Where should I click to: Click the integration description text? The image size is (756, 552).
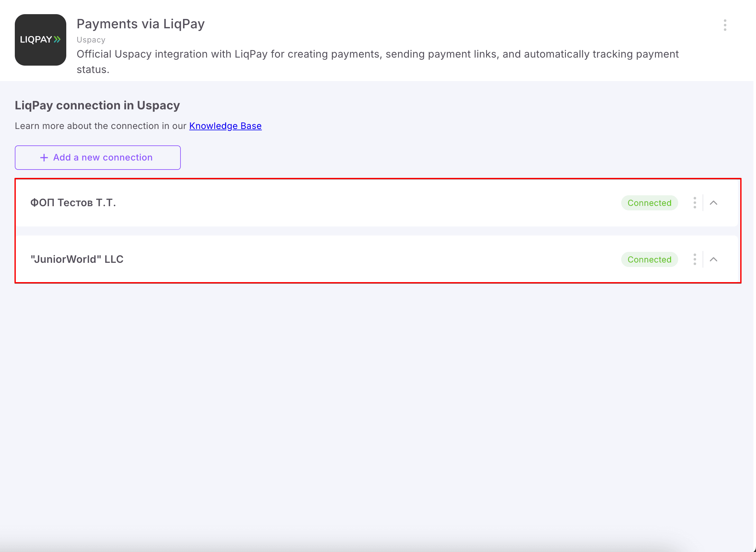[377, 61]
